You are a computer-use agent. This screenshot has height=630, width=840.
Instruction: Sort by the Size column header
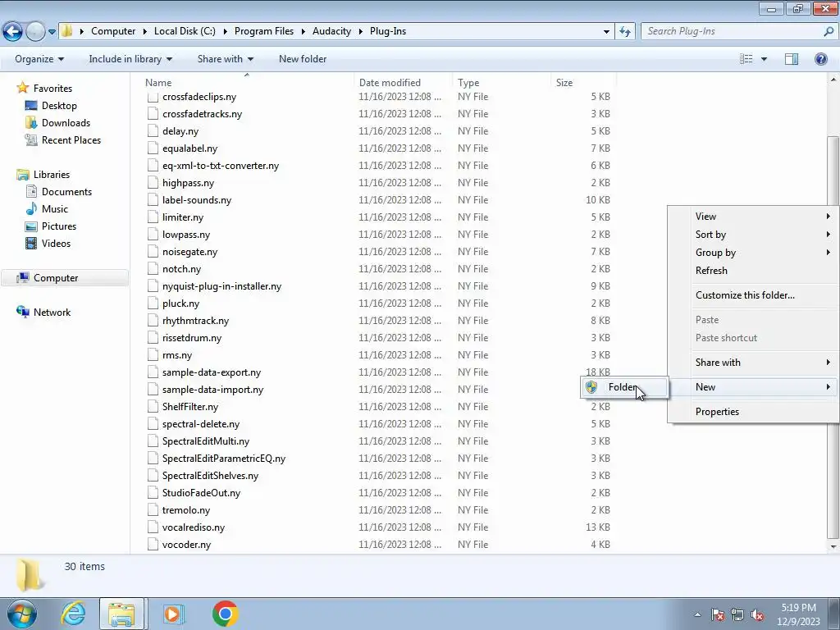coord(584,83)
